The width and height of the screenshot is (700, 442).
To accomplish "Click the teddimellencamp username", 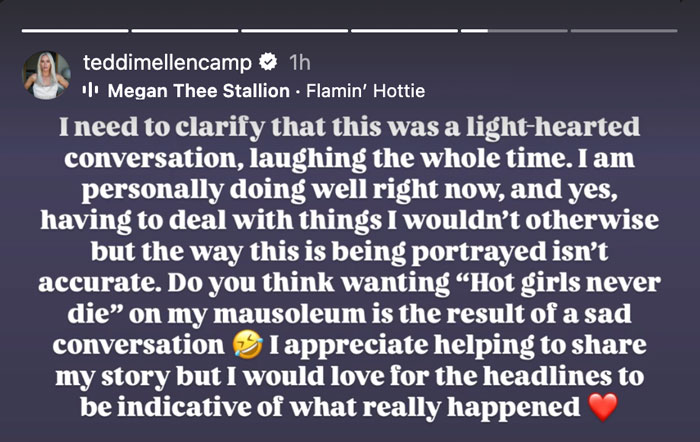I will click(167, 62).
